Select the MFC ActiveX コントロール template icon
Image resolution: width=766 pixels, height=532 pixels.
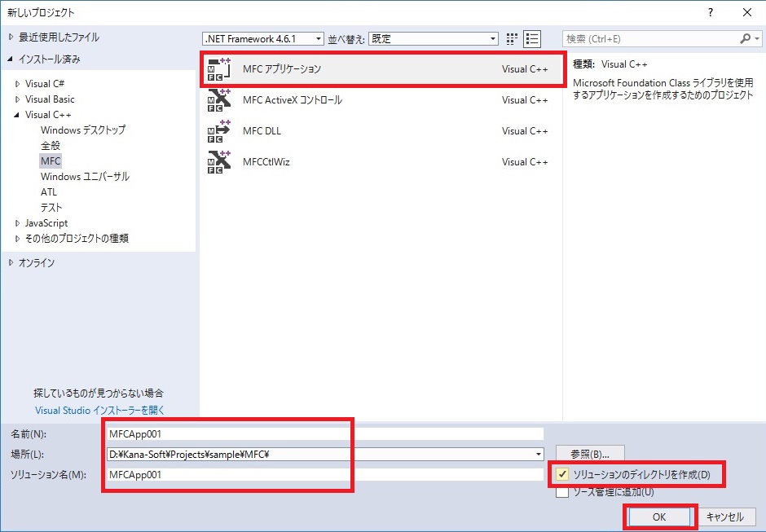(219, 100)
